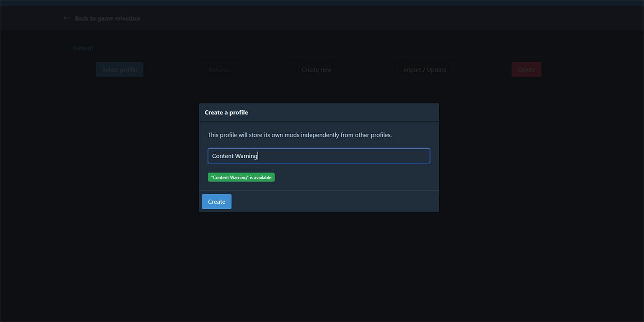This screenshot has height=322, width=644.
Task: Click the green "Content Warning" is available badge
Action: coord(241,177)
